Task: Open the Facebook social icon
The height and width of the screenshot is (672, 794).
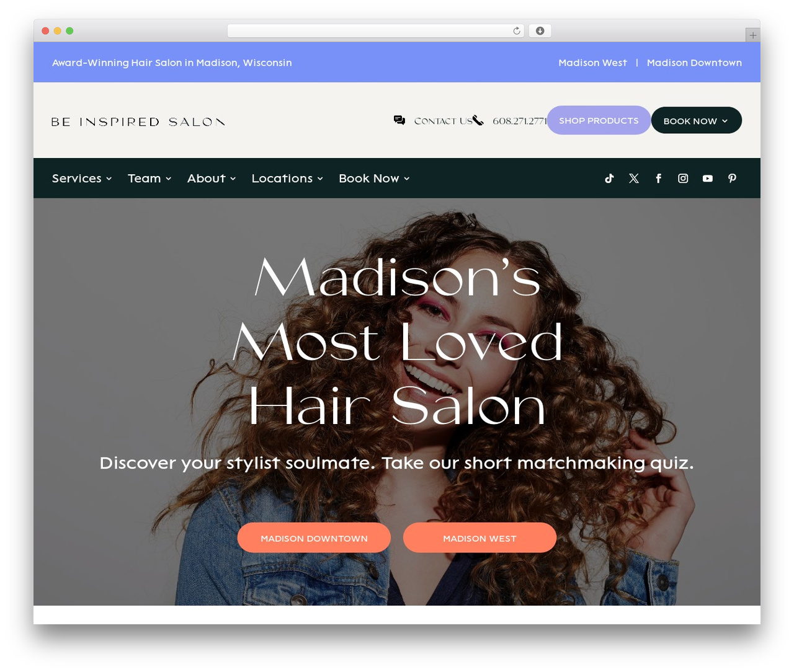Action: click(658, 179)
